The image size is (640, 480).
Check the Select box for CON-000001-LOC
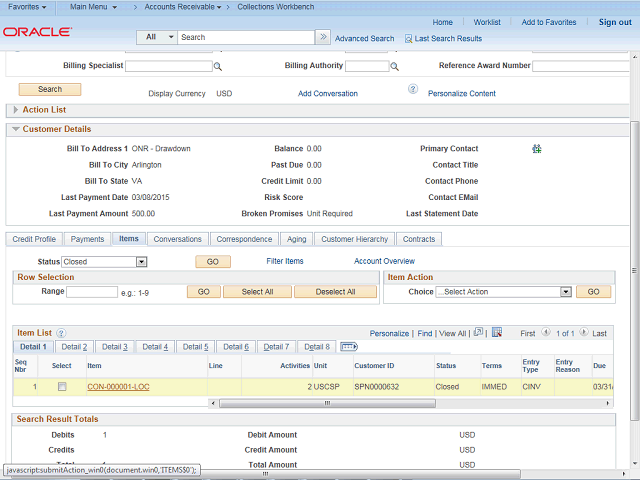pos(62,386)
